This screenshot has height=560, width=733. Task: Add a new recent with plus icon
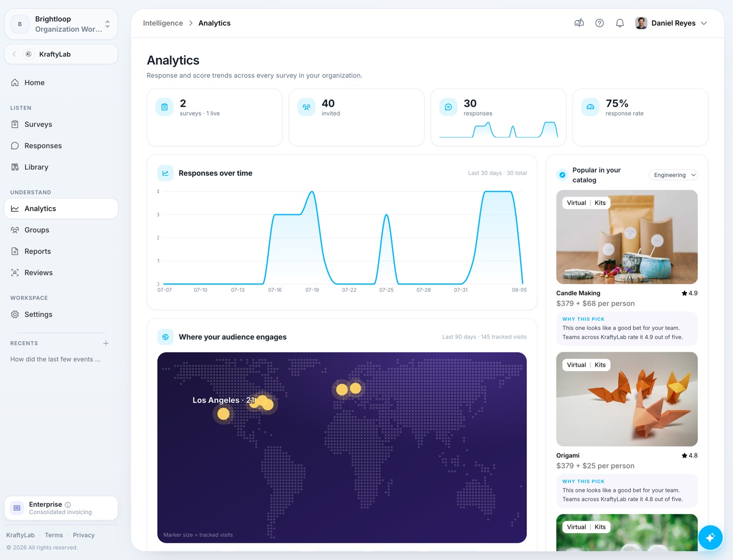coord(106,343)
